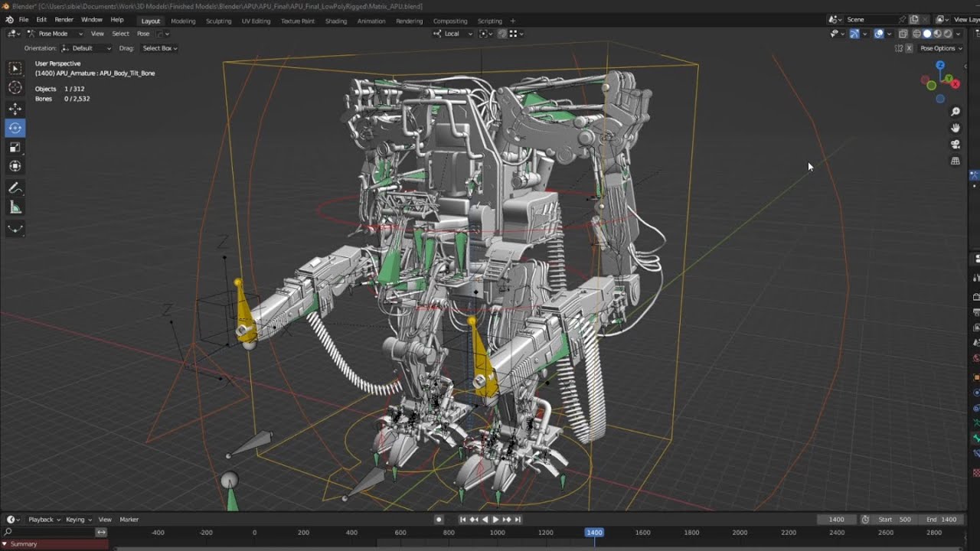Play animation in reverse
The image size is (980, 551).
pyautogui.click(x=485, y=520)
